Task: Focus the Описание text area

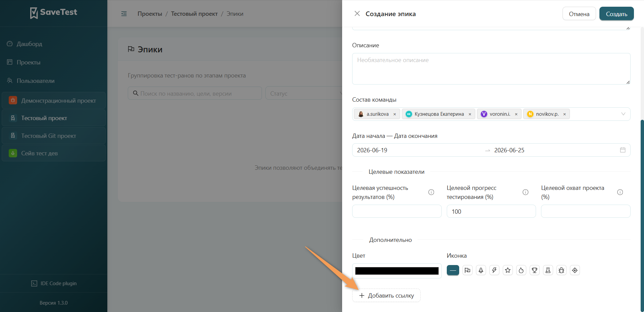Action: tap(491, 69)
